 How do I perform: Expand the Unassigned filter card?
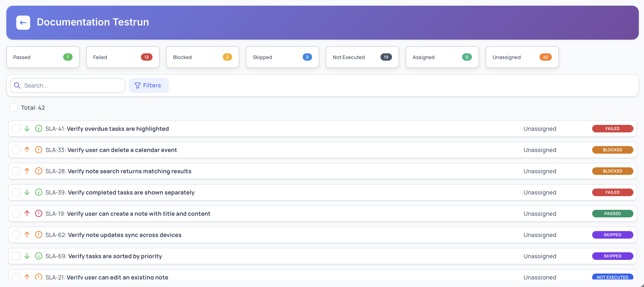tap(522, 57)
